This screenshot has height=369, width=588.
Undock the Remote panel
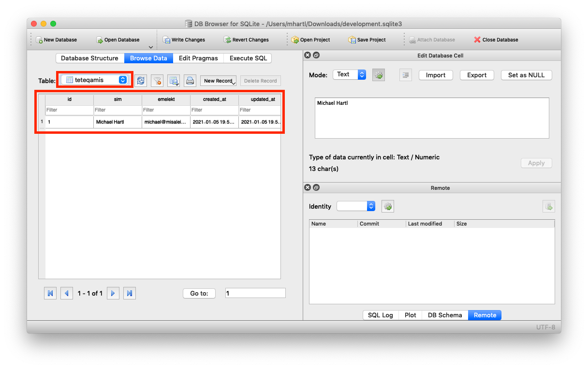coord(316,187)
